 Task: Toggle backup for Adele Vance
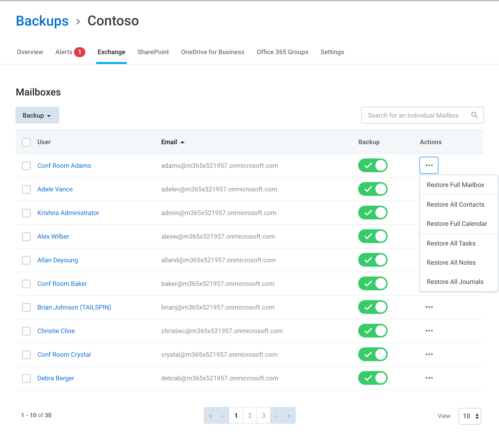[373, 189]
